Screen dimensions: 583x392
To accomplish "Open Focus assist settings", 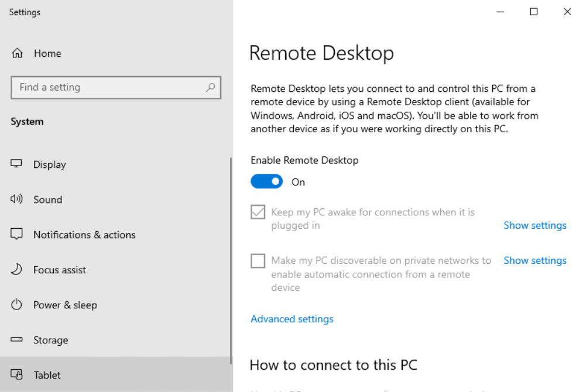I will [x=115, y=270].
